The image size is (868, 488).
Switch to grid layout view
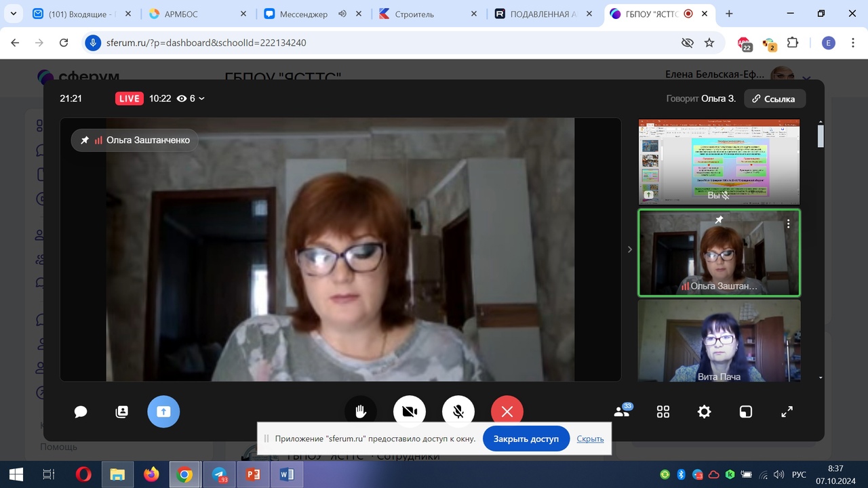[x=663, y=411]
